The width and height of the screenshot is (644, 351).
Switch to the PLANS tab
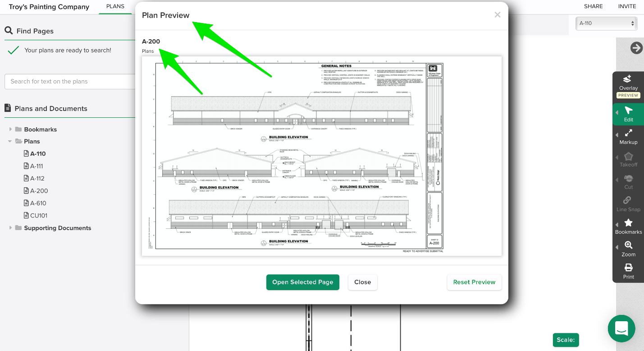(x=115, y=6)
